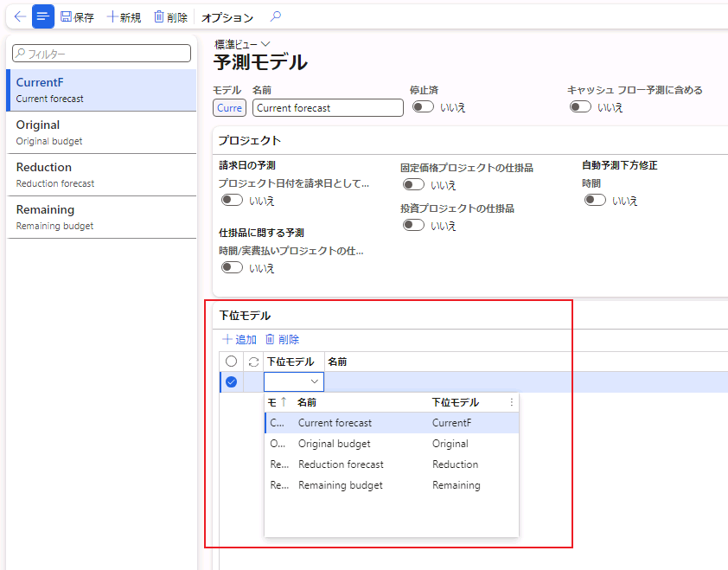Select the CurrentF model in list
728x570 pixels.
click(x=102, y=90)
